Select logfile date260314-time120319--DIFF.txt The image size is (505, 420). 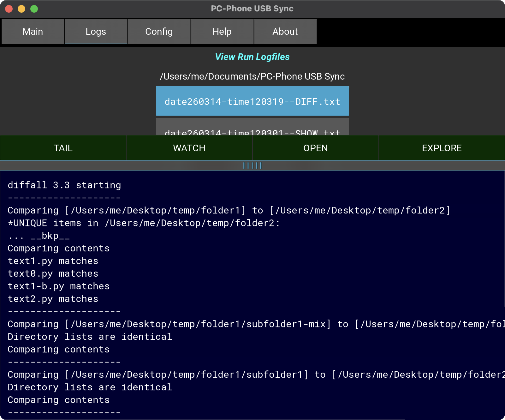point(252,101)
